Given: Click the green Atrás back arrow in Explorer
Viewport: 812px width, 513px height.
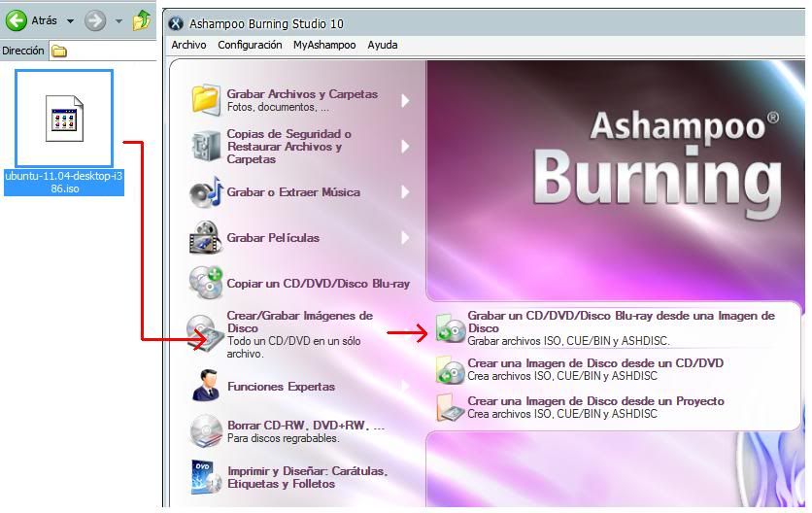Looking at the screenshot, I should (17, 20).
